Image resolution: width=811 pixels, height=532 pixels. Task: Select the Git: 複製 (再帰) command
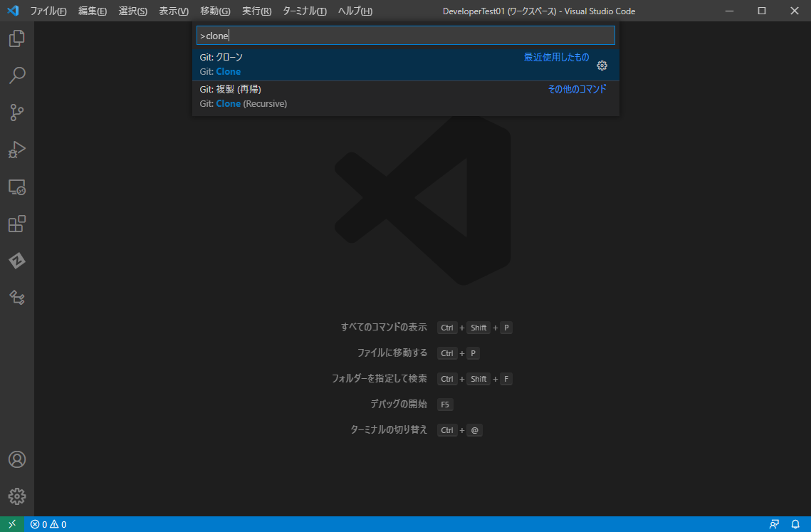click(406, 96)
